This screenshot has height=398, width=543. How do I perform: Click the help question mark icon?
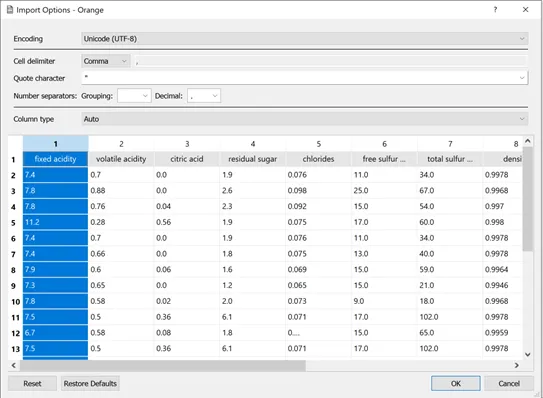click(495, 10)
